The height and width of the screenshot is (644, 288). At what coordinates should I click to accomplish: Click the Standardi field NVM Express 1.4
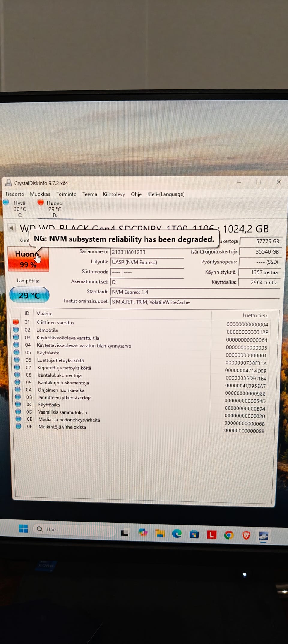(x=195, y=292)
